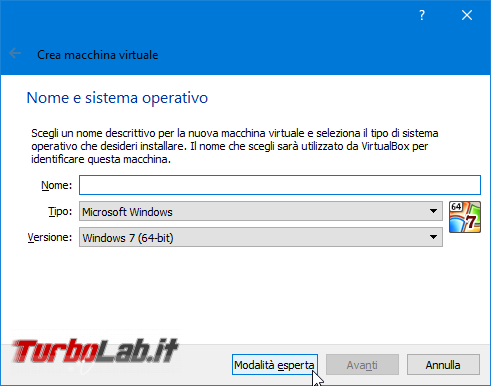Focus the Nome text field
This screenshot has height=386, width=491.
click(x=280, y=185)
